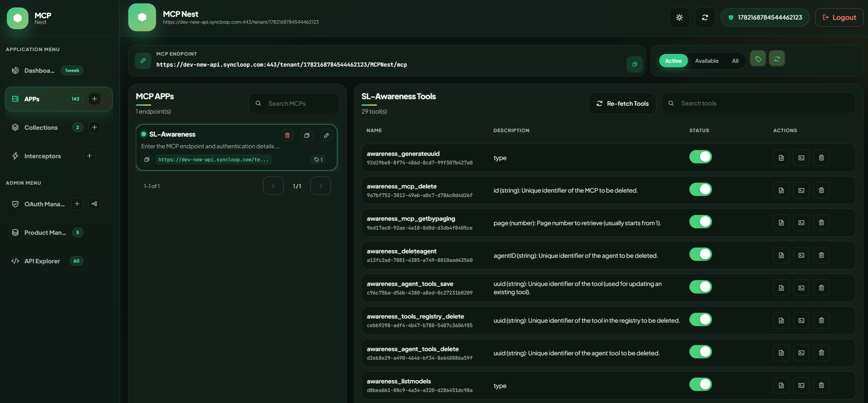Viewport: 868px width, 403px height.
Task: Click the MCP Nest logo in sidebar
Action: 17,18
